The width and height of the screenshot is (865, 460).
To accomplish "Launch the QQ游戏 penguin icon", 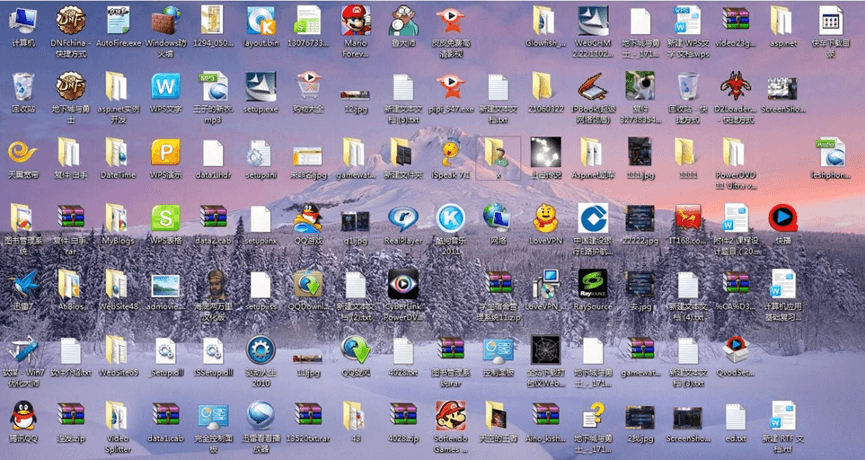I will [308, 218].
